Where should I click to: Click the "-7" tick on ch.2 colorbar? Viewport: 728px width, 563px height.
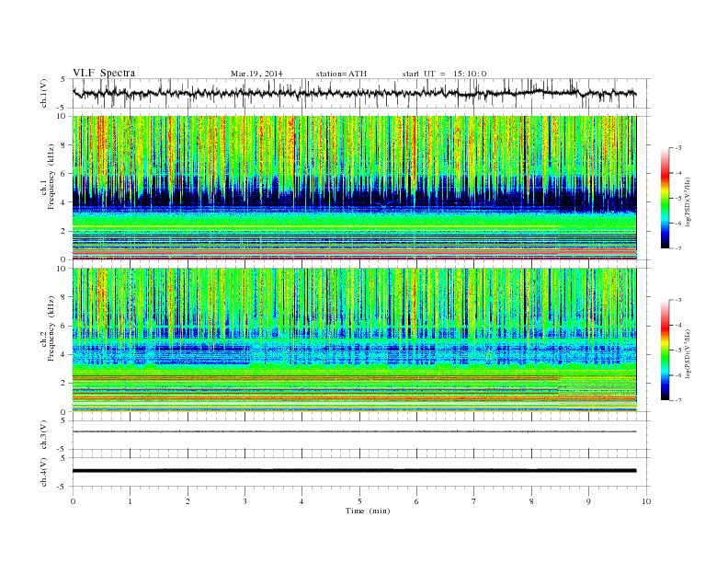pyautogui.click(x=677, y=400)
